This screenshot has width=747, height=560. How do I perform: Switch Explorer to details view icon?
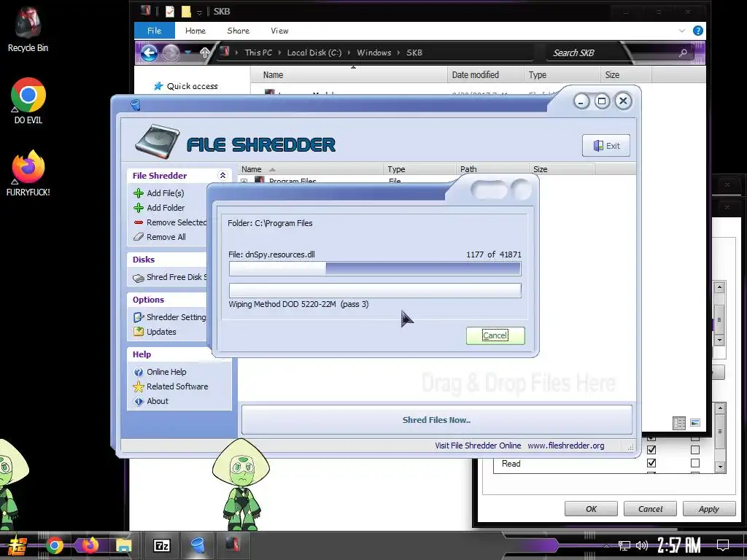679,423
